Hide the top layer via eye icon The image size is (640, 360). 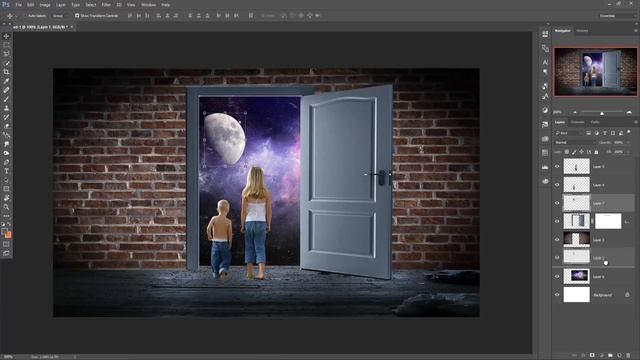coord(557,167)
